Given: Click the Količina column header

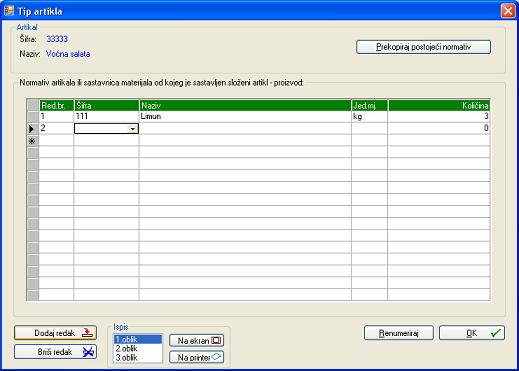Looking at the screenshot, I should click(x=439, y=105).
